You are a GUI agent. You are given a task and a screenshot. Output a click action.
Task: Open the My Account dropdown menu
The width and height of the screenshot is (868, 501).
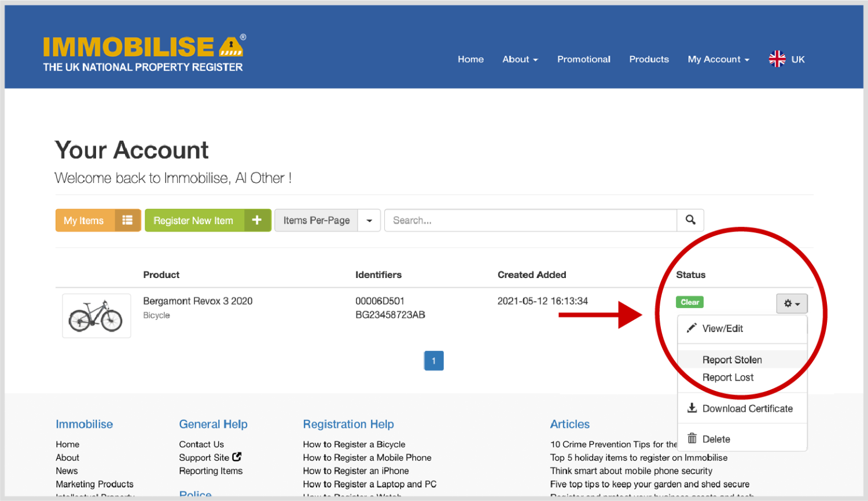[x=718, y=59]
